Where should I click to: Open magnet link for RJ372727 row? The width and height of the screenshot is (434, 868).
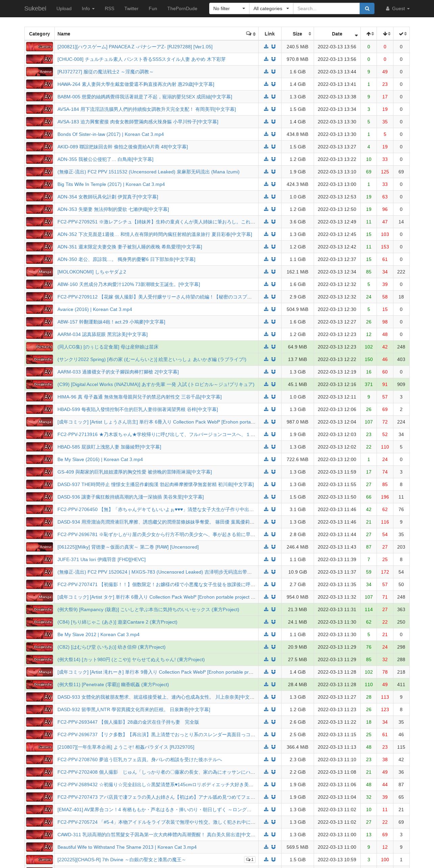click(273, 72)
